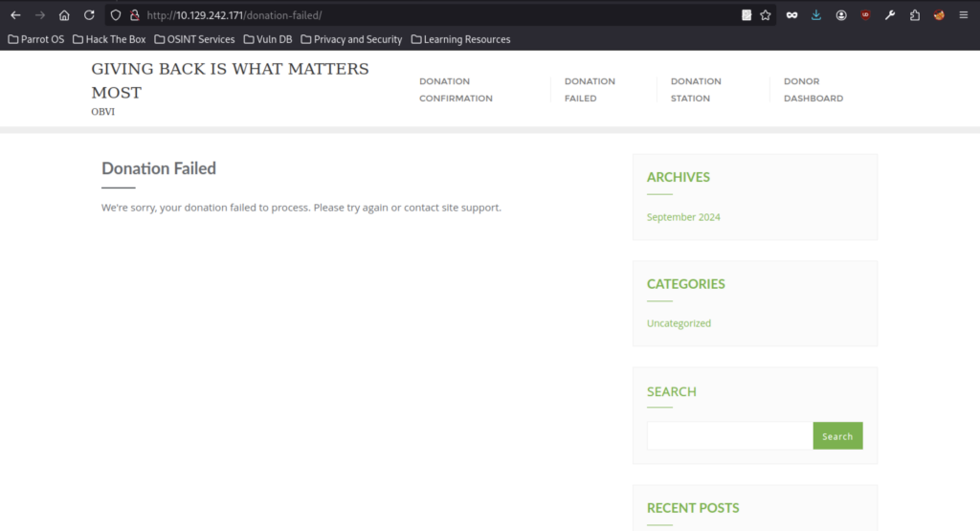Click the uBlock Origin extension icon
Screen dimensions: 980x531
[x=865, y=15]
